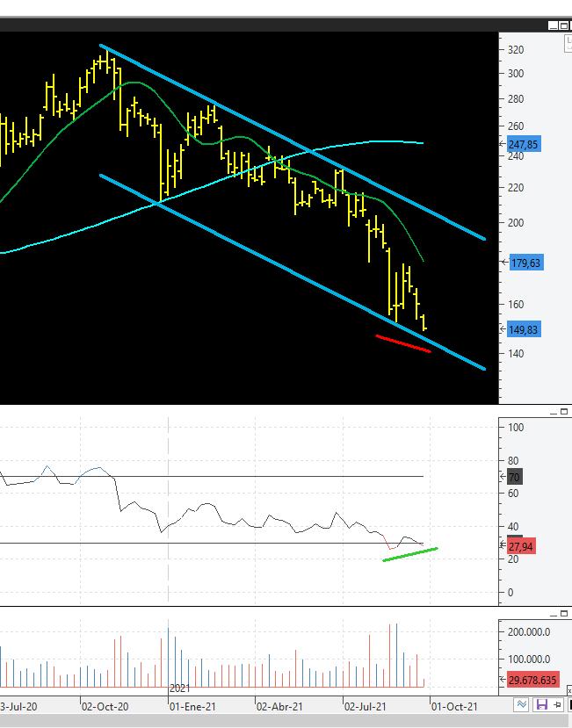Click the zigzag chart scale icon
The width and height of the screenshot is (572, 728).
point(521,704)
